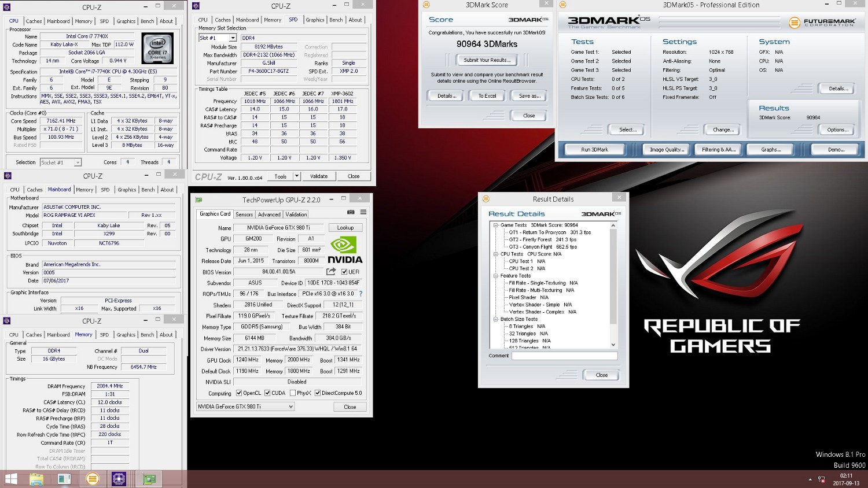Select GT3 - Canyon Flight result row

click(543, 247)
